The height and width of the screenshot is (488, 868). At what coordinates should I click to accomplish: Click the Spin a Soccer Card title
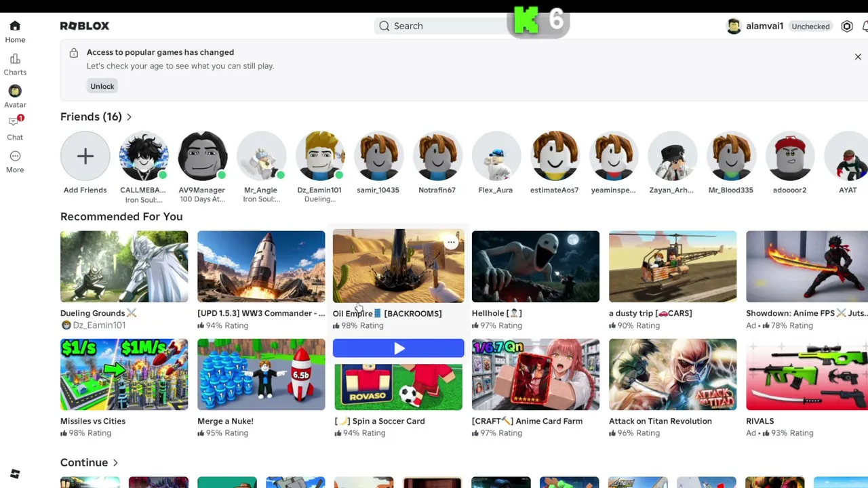pos(380,421)
